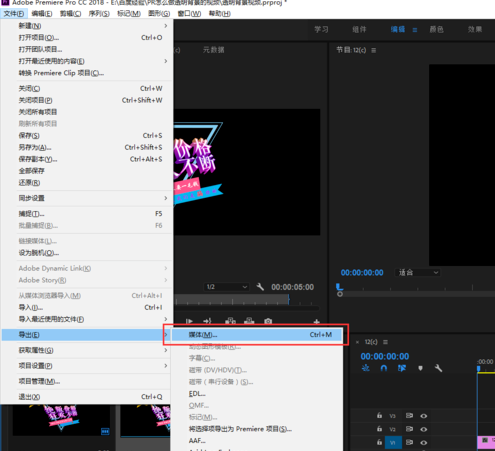Open the 剪辑(C) menu
The width and height of the screenshot is (495, 451).
(x=70, y=14)
